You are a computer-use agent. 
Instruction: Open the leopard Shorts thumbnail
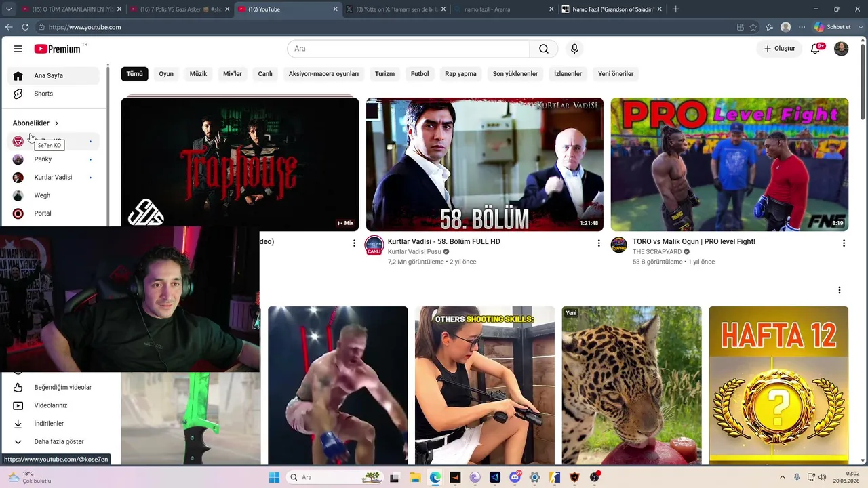pyautogui.click(x=632, y=385)
